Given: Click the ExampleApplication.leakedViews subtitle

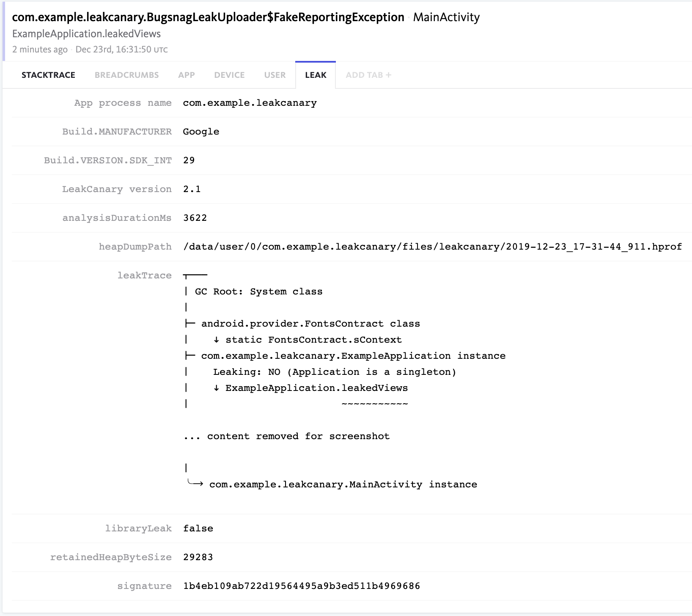Looking at the screenshot, I should (x=86, y=34).
